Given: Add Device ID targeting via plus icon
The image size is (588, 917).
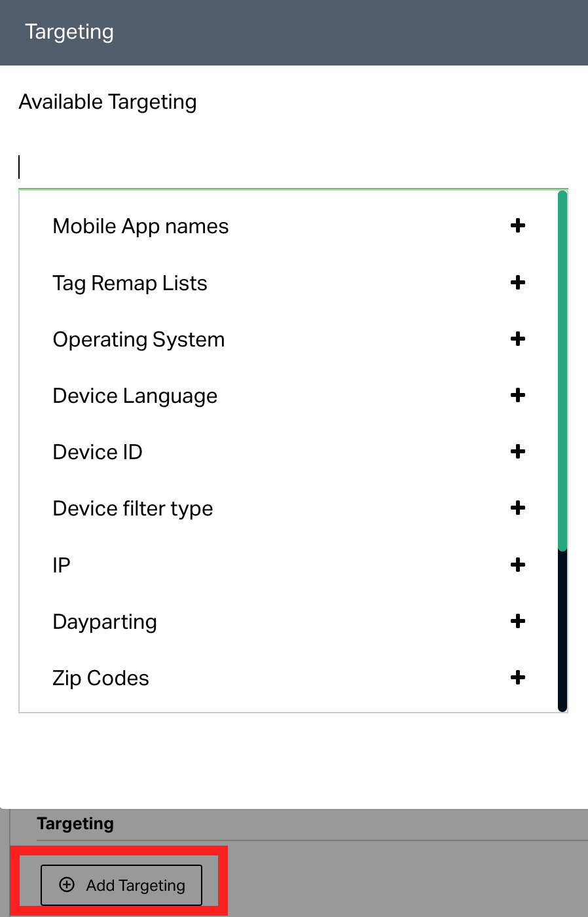Looking at the screenshot, I should point(518,451).
